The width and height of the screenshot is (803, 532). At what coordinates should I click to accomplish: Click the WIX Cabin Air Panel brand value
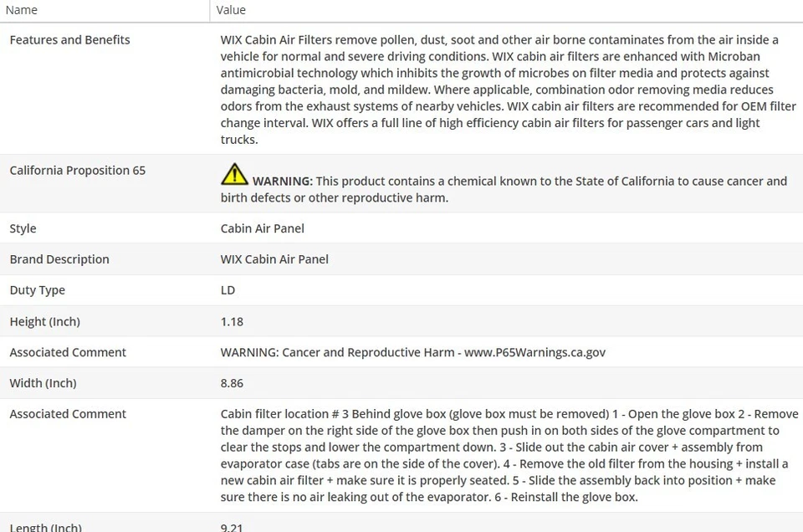coord(274,259)
